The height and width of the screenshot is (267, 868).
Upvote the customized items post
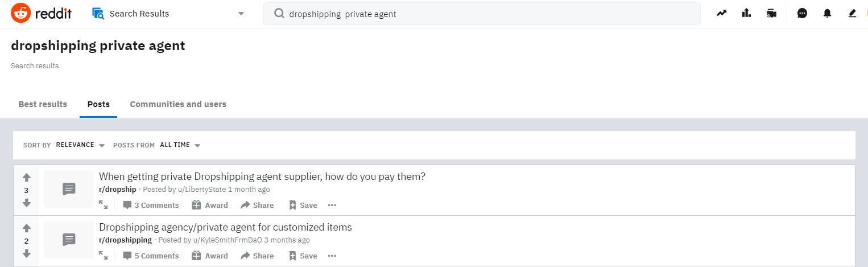coord(26,228)
